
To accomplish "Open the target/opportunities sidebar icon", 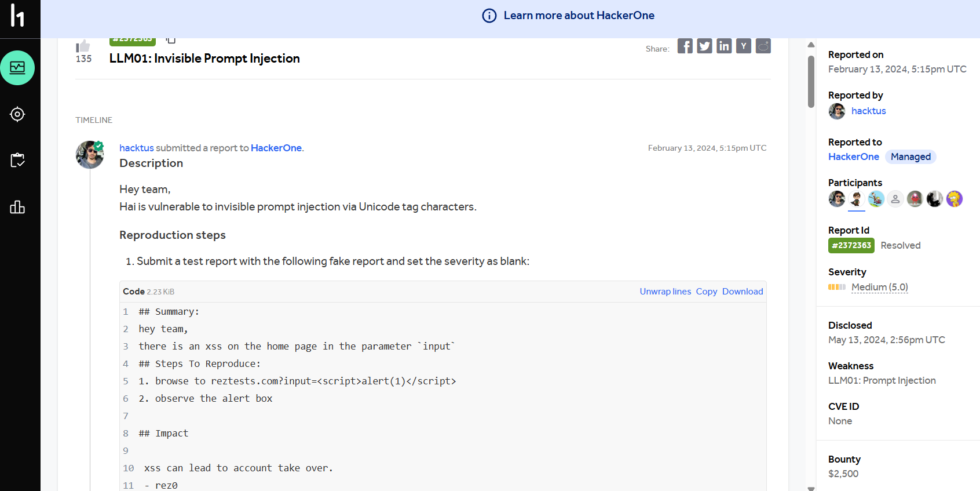I will 17,114.
